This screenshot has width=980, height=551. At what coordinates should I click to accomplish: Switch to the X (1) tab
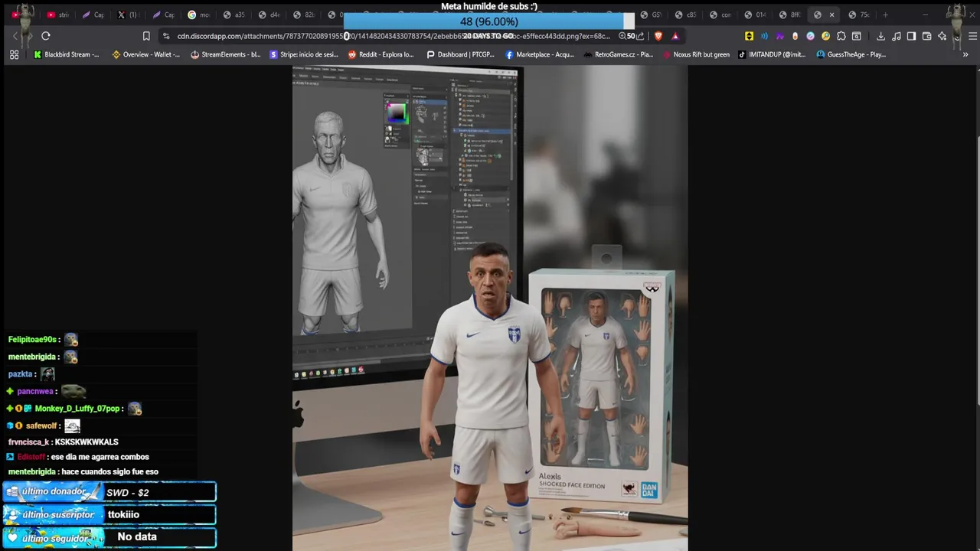128,15
